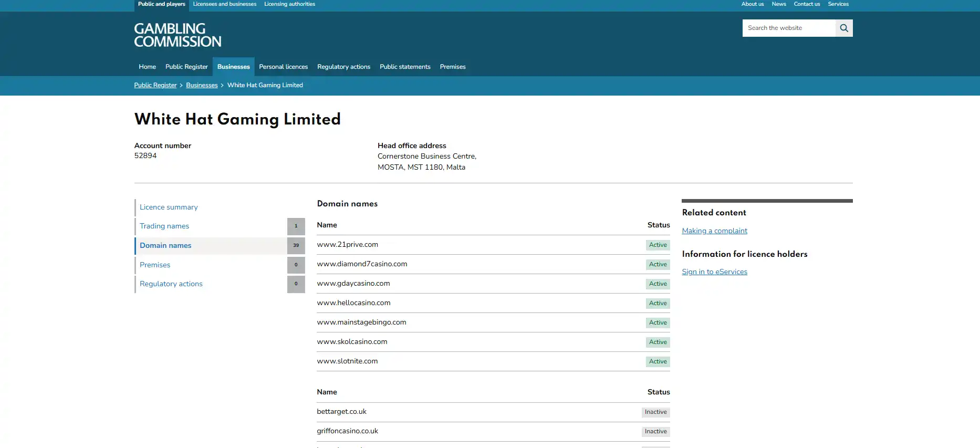The width and height of the screenshot is (980, 448).
Task: Click the side menu Premises count badge
Action: point(296,265)
